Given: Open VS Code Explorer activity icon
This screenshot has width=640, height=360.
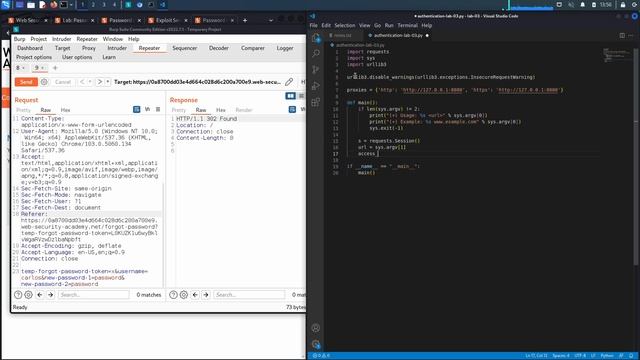Looking at the screenshot, I should tap(316, 38).
